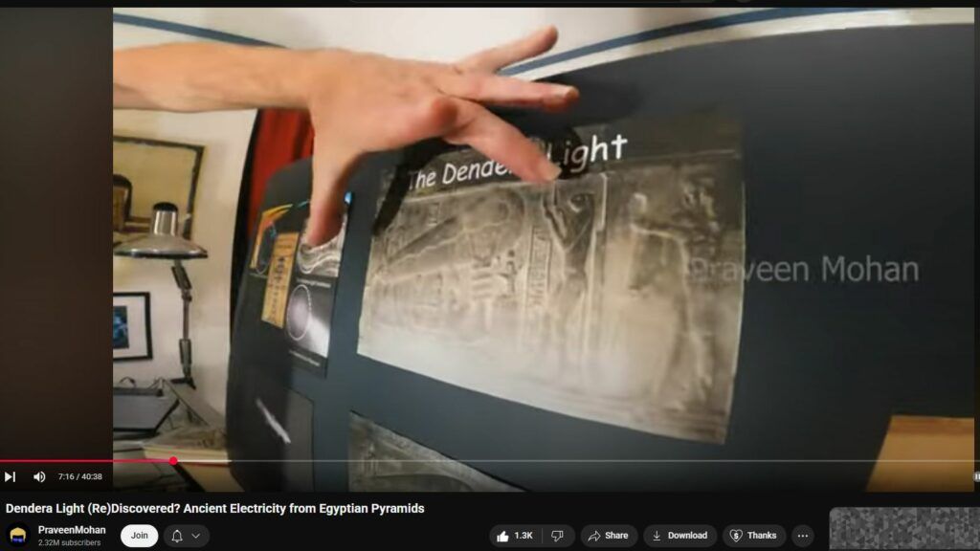Toggle the notification bell for PraveenMohan
This screenshot has height=551, width=980.
click(177, 536)
